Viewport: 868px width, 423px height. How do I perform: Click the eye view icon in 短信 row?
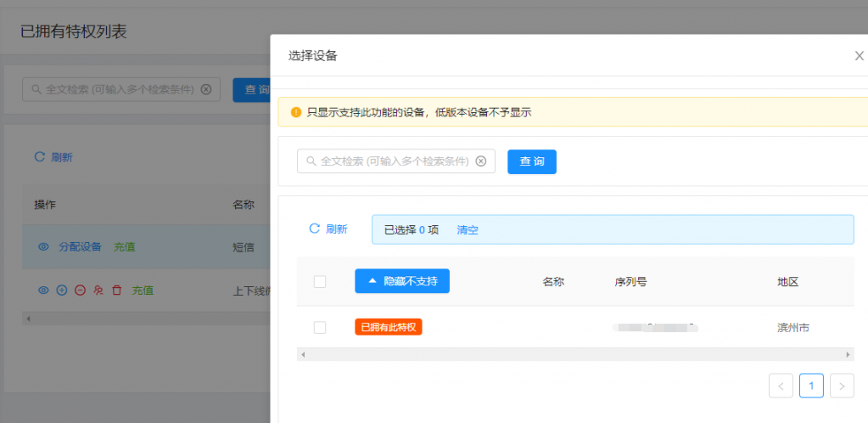[x=44, y=247]
